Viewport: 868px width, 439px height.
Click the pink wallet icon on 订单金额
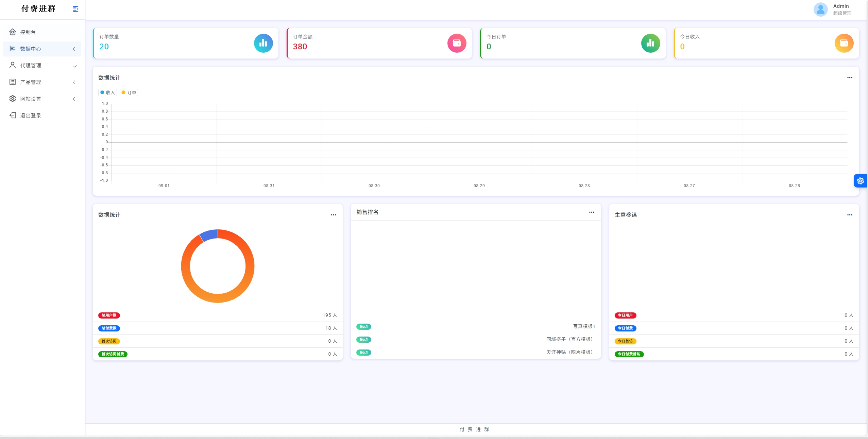457,43
